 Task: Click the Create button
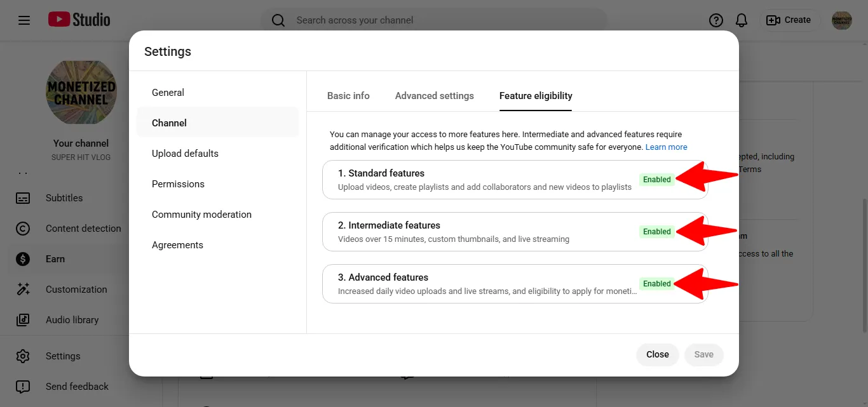pyautogui.click(x=789, y=20)
